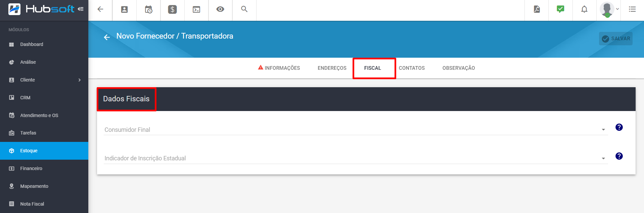The height and width of the screenshot is (213, 644).
Task: Select Estoque module in sidebar
Action: pos(44,151)
